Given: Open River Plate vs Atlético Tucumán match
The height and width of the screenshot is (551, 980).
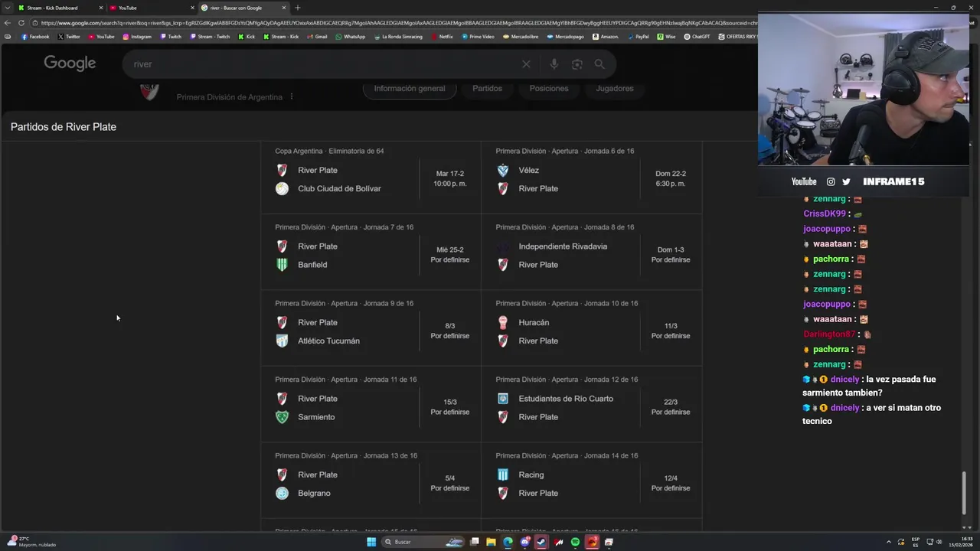Looking at the screenshot, I should [x=371, y=328].
